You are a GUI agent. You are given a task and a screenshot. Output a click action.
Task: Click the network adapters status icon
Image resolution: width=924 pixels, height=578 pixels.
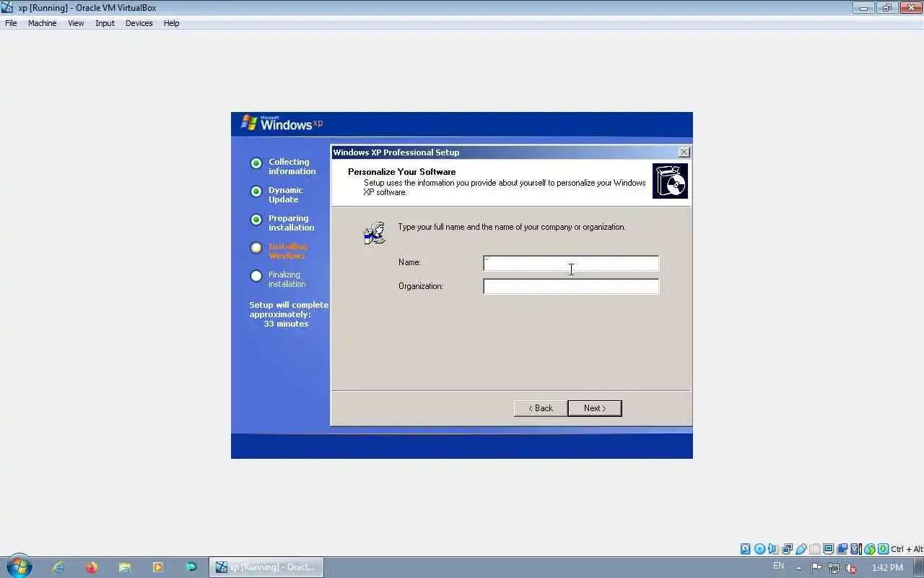pos(787,549)
